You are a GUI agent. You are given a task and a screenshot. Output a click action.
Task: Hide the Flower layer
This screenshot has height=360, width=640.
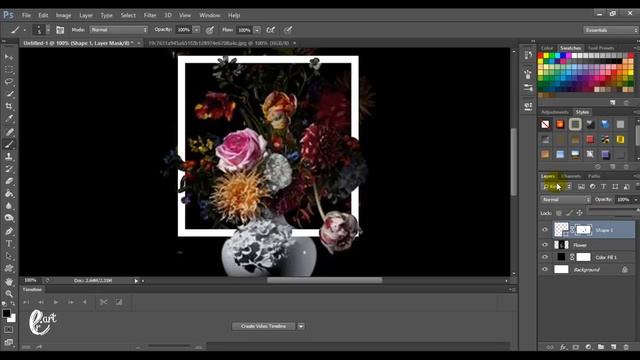(545, 245)
